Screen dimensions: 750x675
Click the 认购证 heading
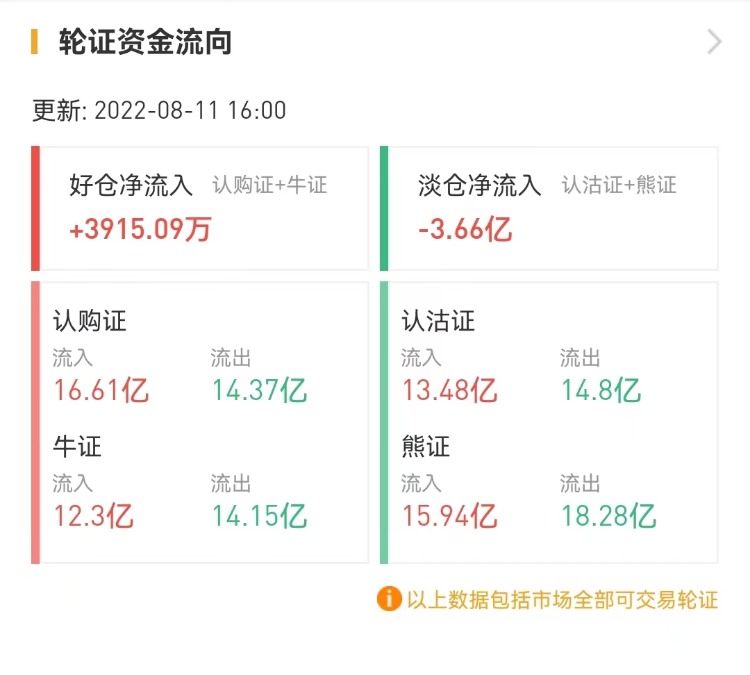pyautogui.click(x=90, y=321)
